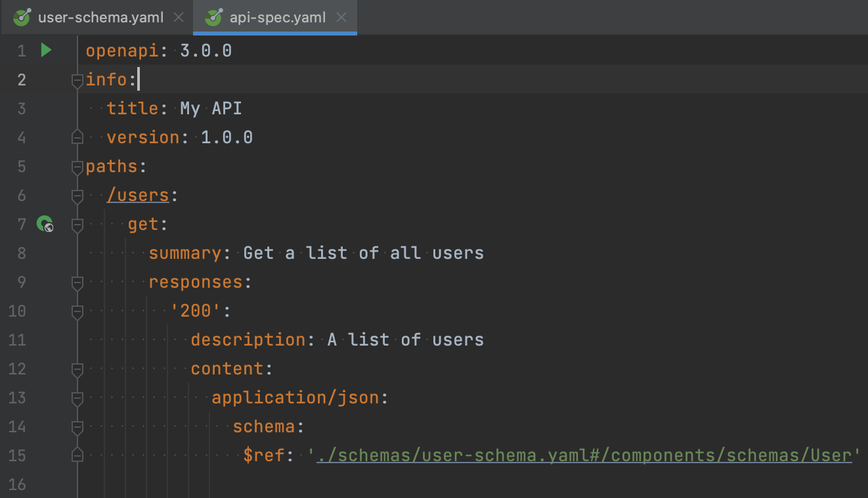Screen dimensions: 868x498
Task: Collapse the paths section fold marker
Action: [x=76, y=166]
